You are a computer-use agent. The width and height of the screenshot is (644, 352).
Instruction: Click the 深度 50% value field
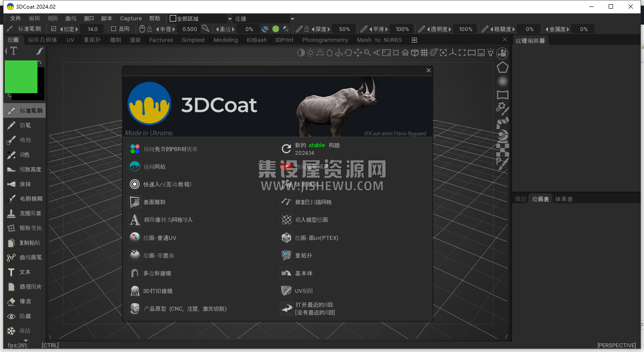[345, 29]
